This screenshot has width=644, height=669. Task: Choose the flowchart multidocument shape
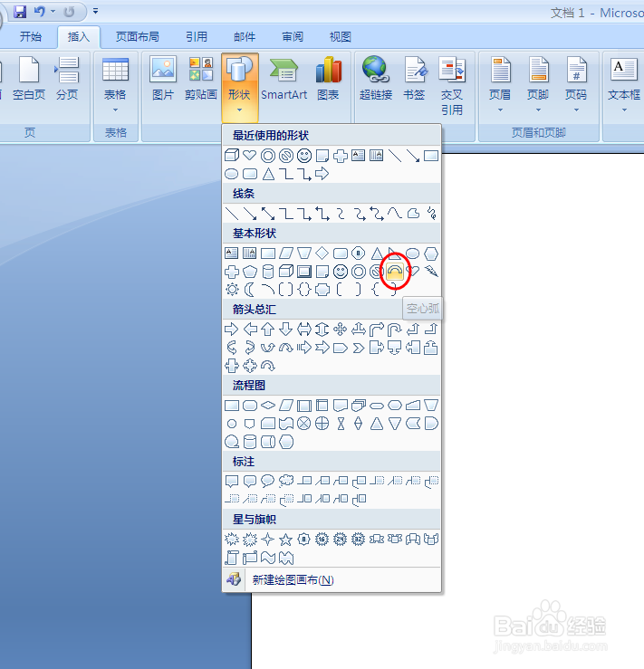tap(359, 405)
